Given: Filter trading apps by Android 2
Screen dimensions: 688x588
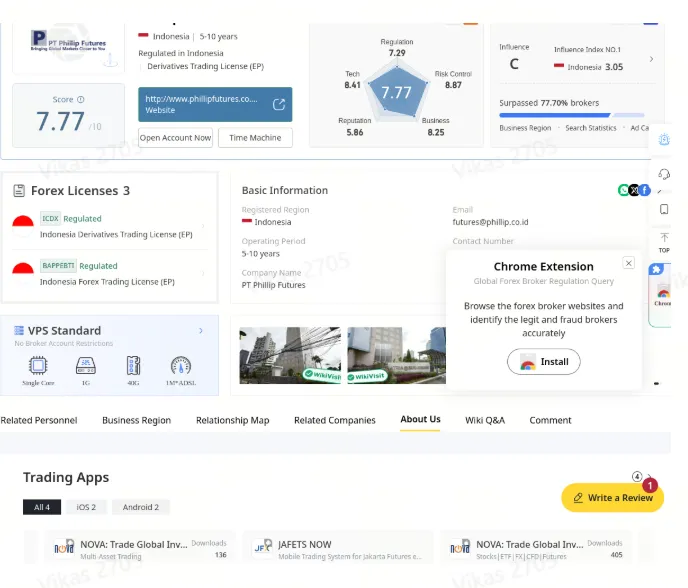Looking at the screenshot, I should tap(140, 507).
